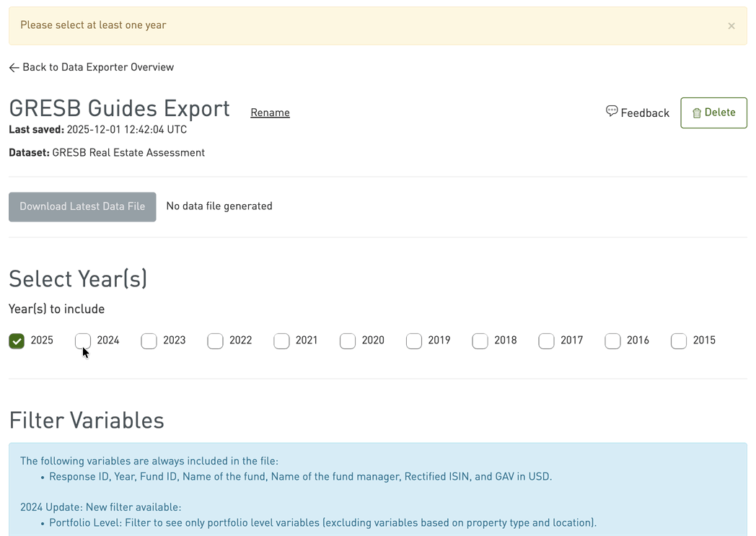Dismiss the 'Please select at least one year' alert
Image resolution: width=756 pixels, height=536 pixels.
tap(731, 26)
